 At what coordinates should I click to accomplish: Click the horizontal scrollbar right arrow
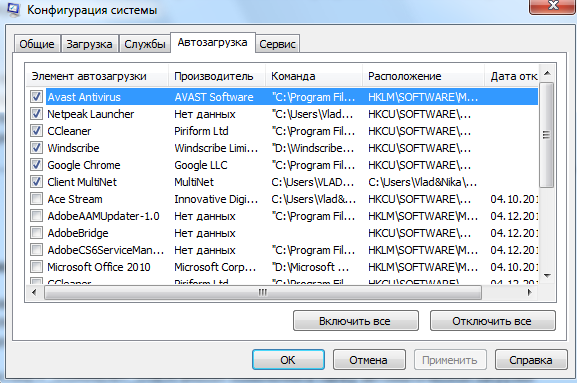pyautogui.click(x=530, y=292)
